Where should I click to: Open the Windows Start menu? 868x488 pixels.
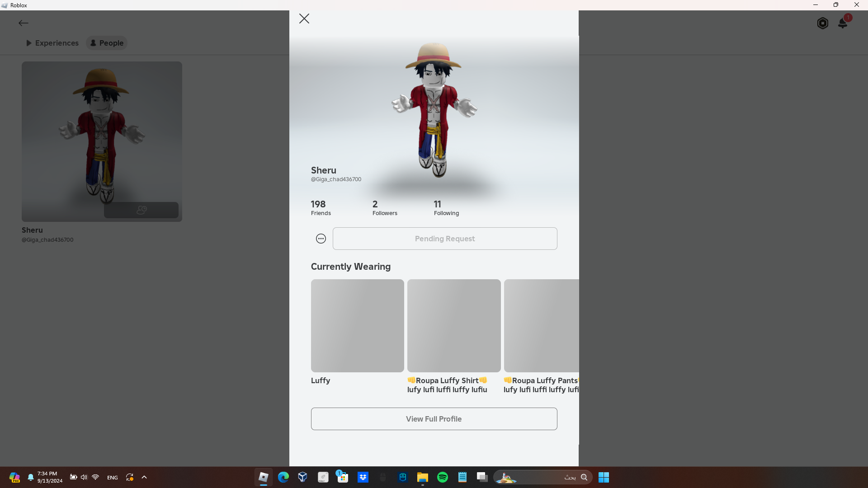pos(604,477)
